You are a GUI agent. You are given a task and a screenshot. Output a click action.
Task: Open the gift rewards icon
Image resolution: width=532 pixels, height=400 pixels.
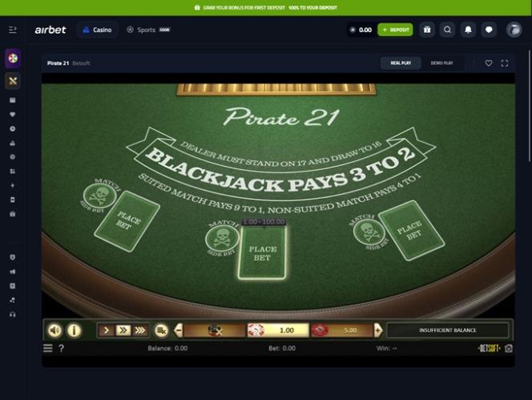point(427,30)
